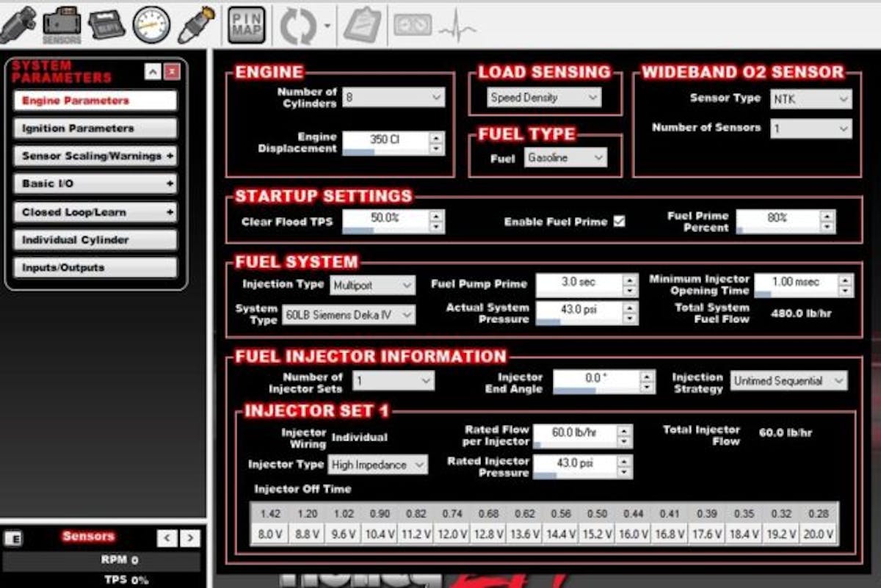This screenshot has width=881, height=588.
Task: Click the previous arrow in Sensors panel
Action: (x=167, y=538)
